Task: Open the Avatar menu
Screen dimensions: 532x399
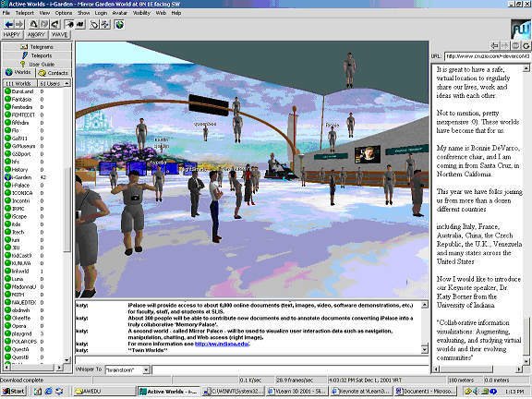Action: 120,13
